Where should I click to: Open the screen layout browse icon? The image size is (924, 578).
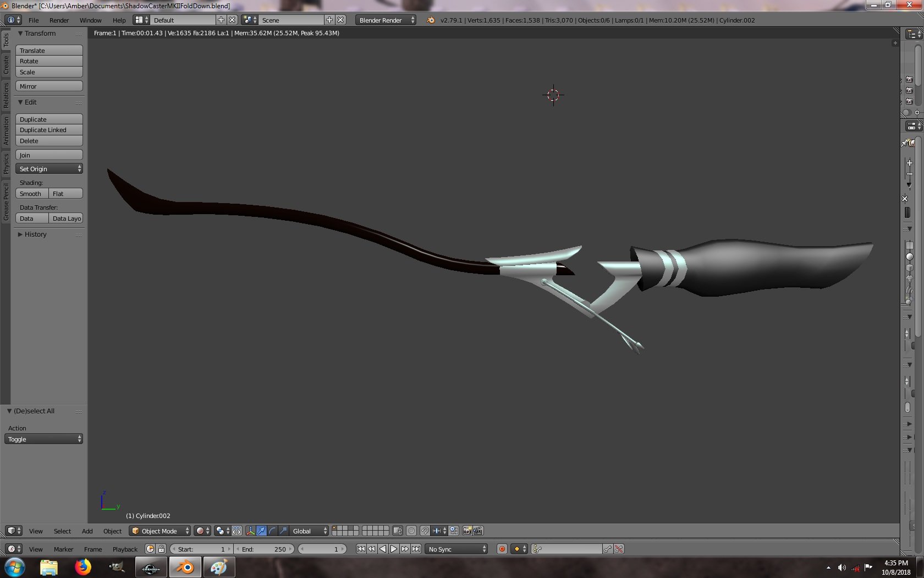(142, 20)
